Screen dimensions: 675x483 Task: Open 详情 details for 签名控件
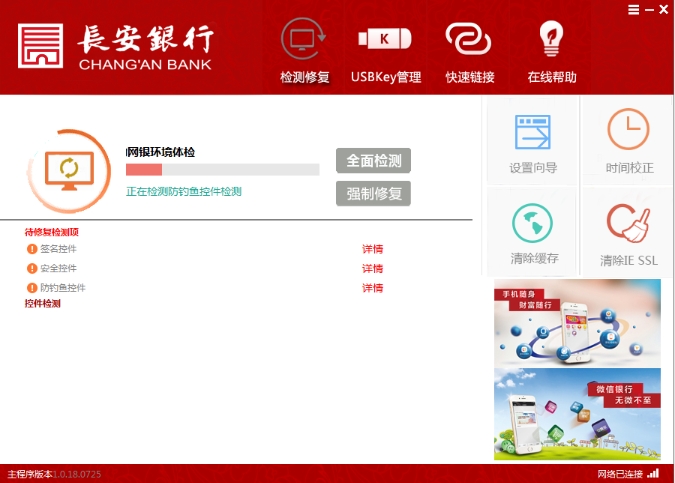tap(372, 249)
